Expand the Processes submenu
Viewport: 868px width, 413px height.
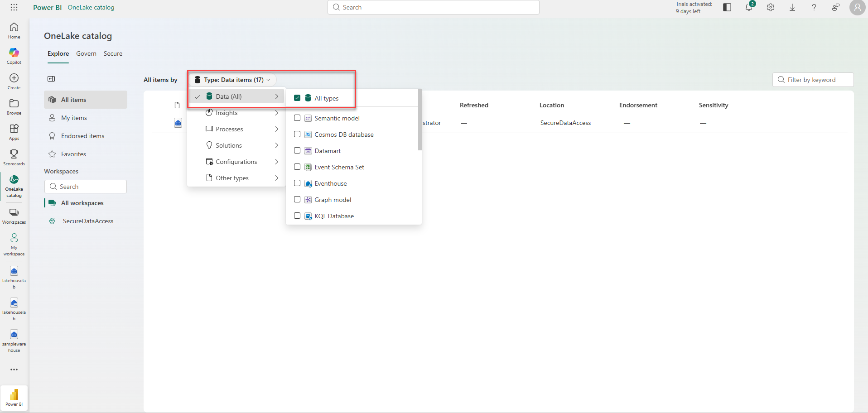coord(236,129)
